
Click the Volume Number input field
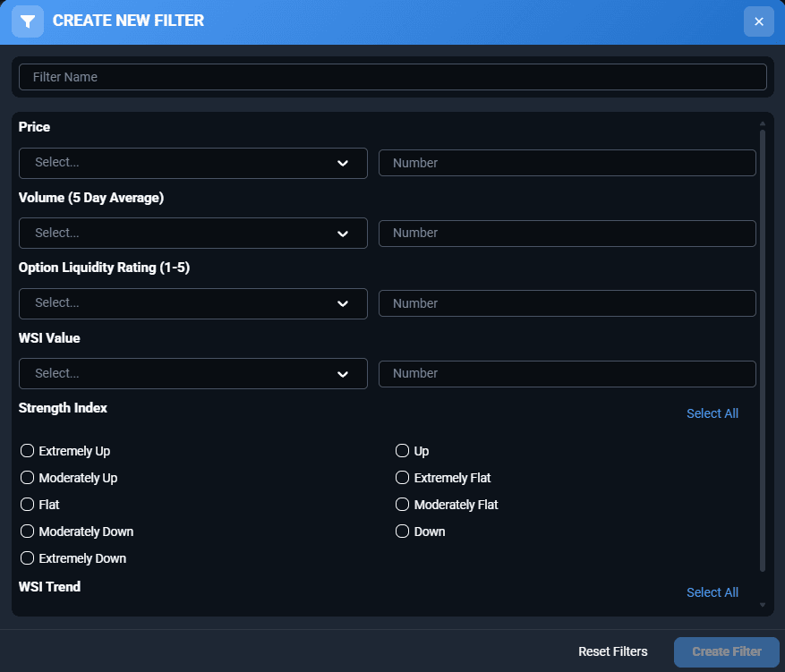point(567,234)
